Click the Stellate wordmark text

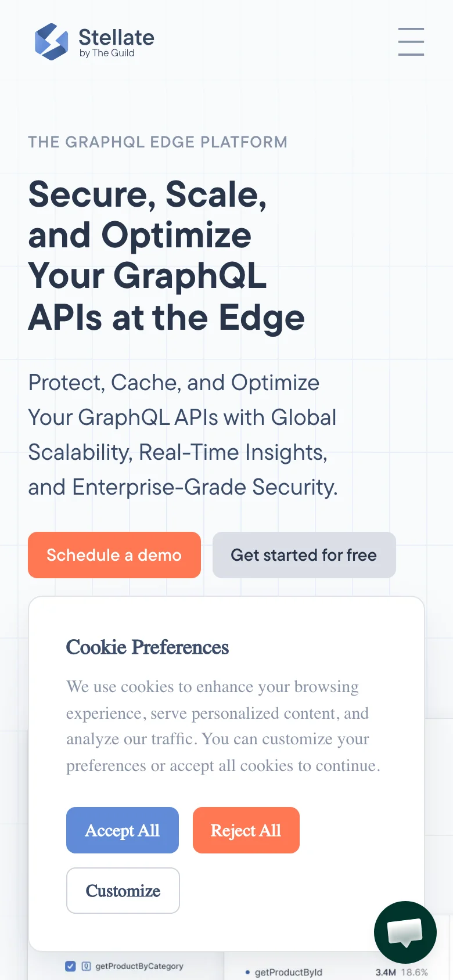click(x=116, y=37)
